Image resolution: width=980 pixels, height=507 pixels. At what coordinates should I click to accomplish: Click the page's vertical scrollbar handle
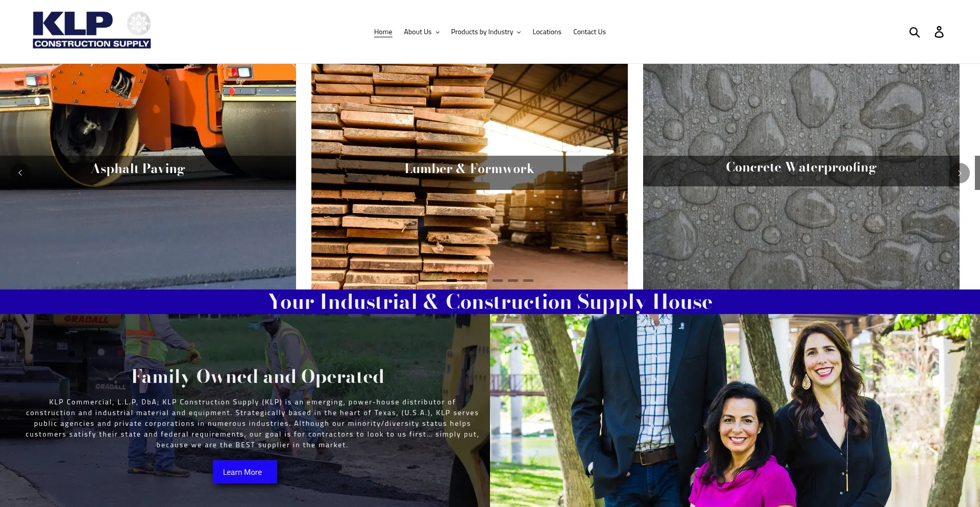977,173
